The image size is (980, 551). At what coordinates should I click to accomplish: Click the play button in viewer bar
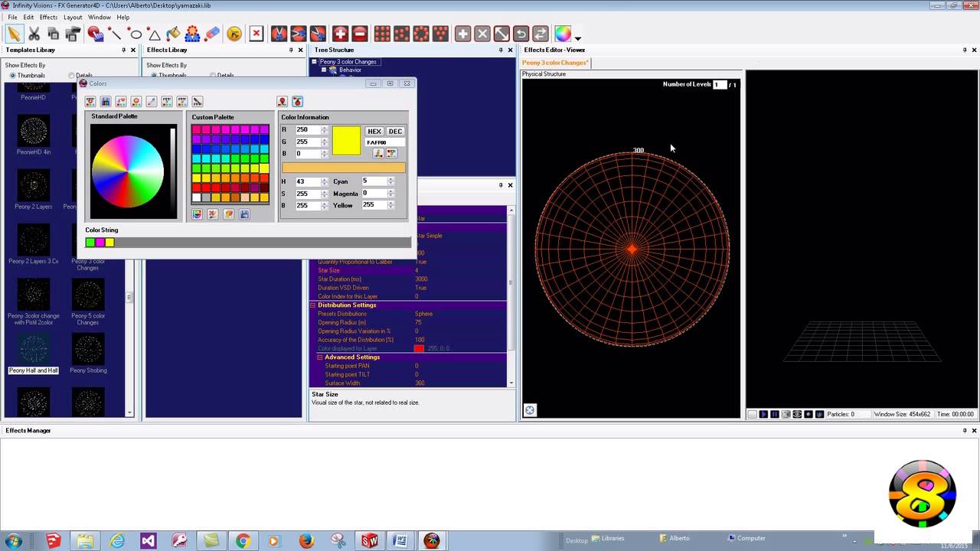[x=763, y=414]
